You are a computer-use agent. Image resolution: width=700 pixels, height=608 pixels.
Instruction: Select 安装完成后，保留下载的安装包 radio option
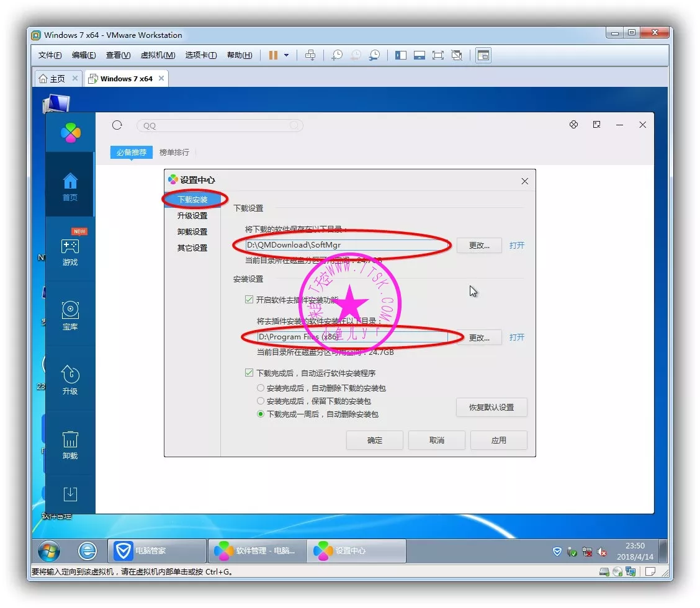(261, 401)
